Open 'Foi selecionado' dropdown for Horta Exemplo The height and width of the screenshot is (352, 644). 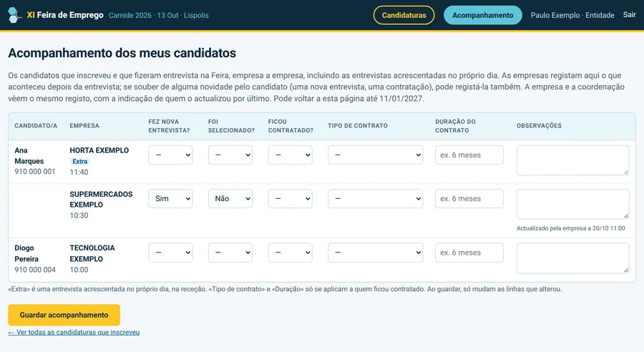[230, 155]
